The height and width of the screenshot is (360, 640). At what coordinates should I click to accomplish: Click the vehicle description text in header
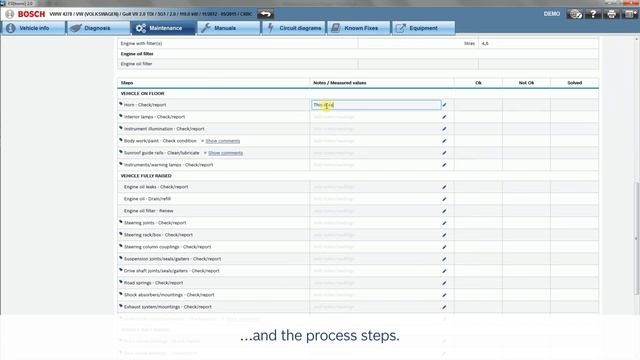[151, 14]
